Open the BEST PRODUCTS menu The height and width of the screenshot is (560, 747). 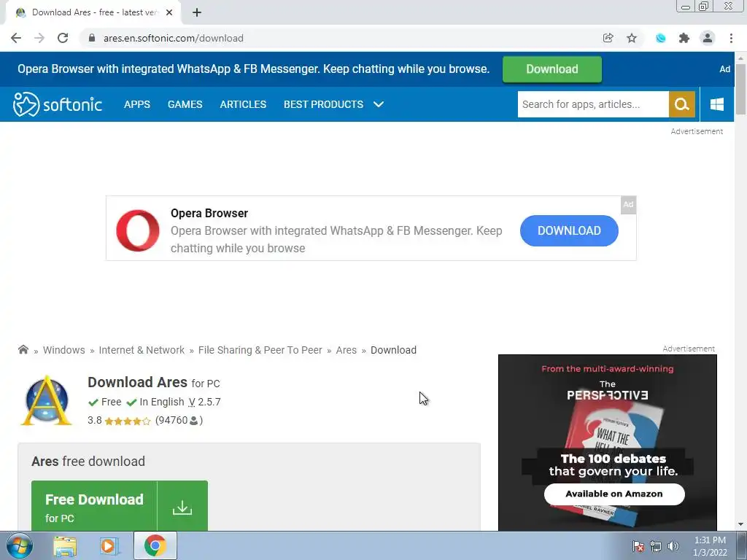tap(323, 104)
